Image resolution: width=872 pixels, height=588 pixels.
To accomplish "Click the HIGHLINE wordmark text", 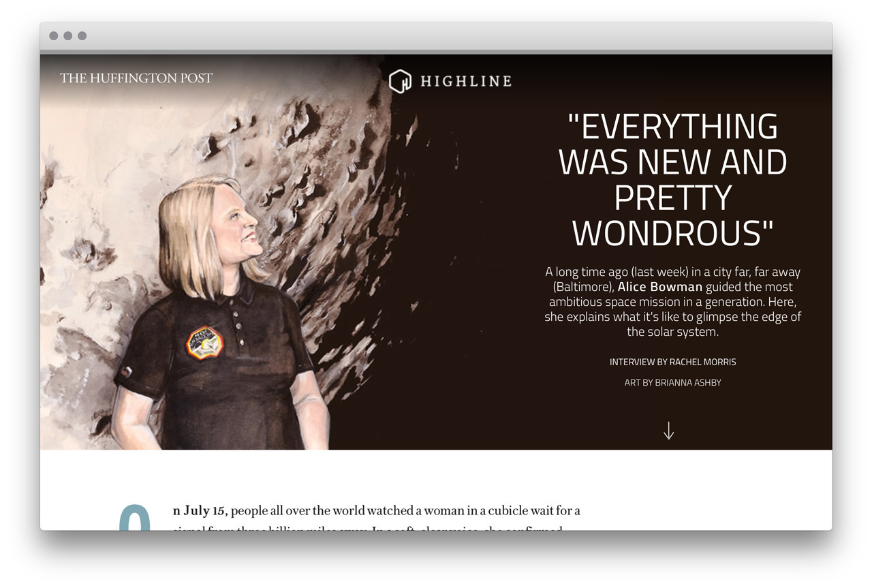I will pyautogui.click(x=466, y=81).
